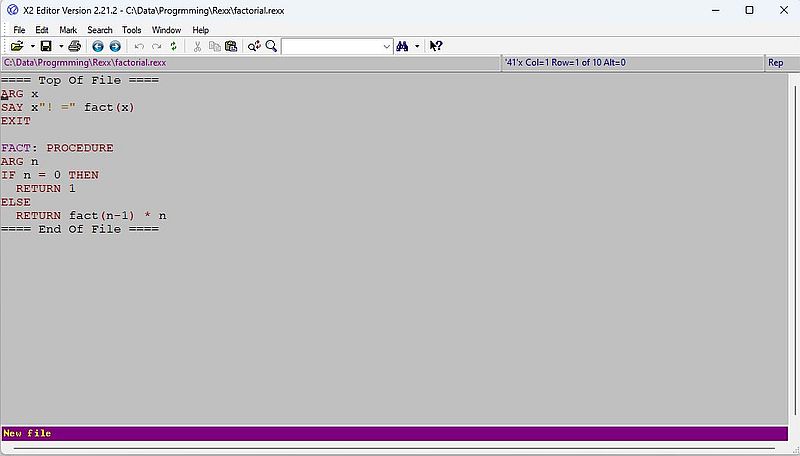This screenshot has width=800, height=456.
Task: Click the ELSE line in the code
Action: 16,202
